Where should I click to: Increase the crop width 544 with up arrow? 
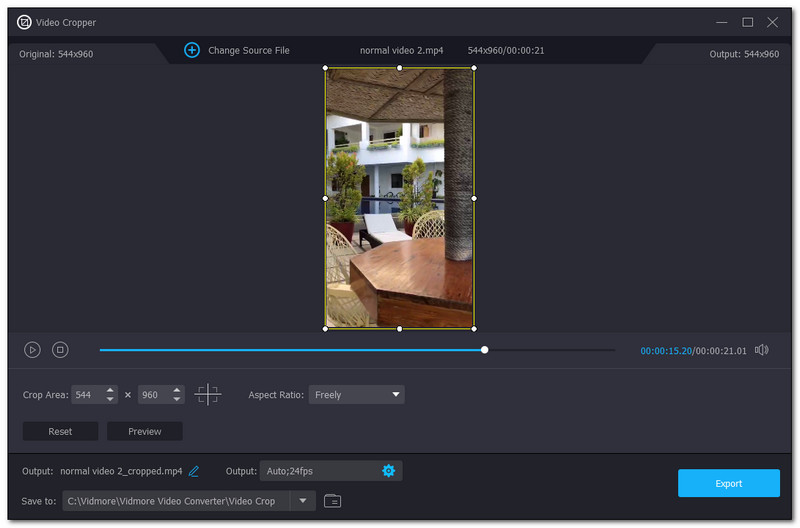point(110,390)
